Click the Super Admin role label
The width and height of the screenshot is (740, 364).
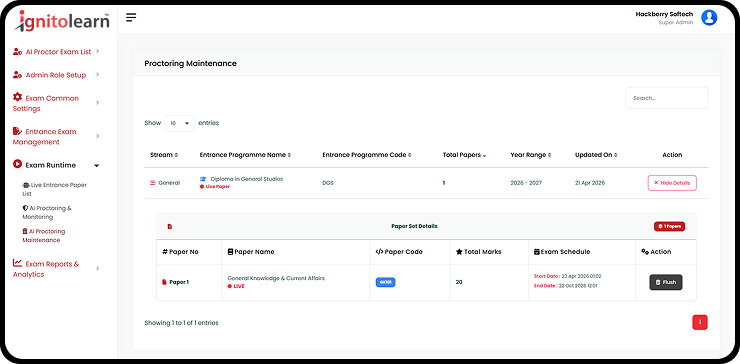676,23
